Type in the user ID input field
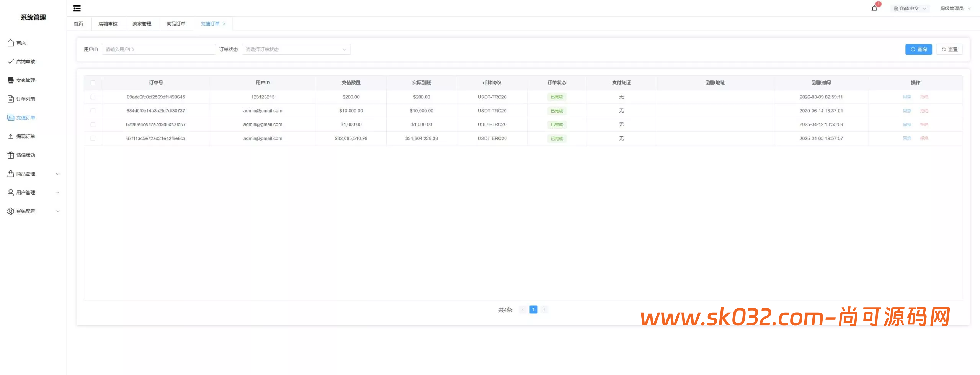This screenshot has width=980, height=375. (158, 49)
